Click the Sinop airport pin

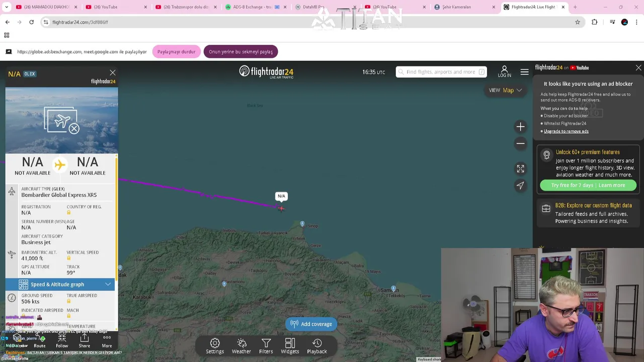tap(302, 224)
